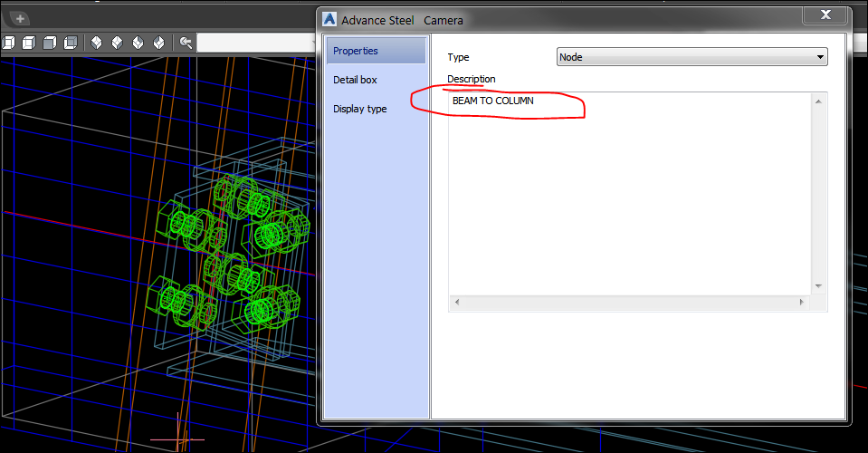This screenshot has height=453, width=868.
Task: Click the Advance Steel logo icon in title bar
Action: point(329,19)
